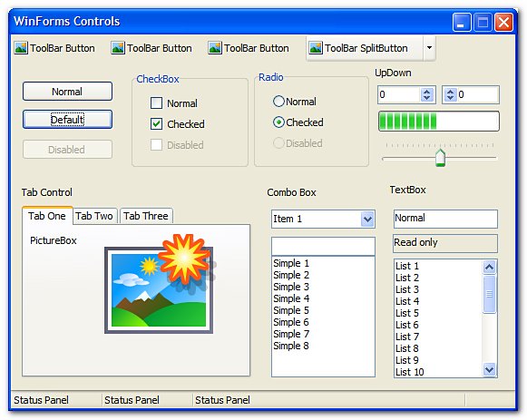
Task: Click the Normal button
Action: point(67,92)
